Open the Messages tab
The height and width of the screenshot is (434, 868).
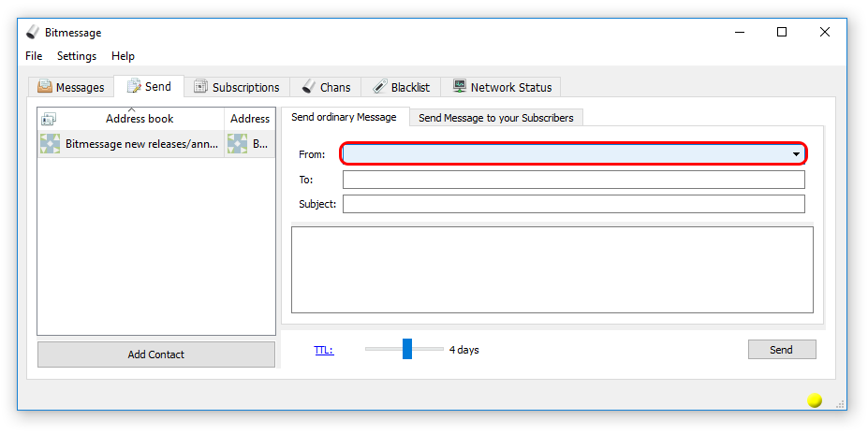(71, 87)
